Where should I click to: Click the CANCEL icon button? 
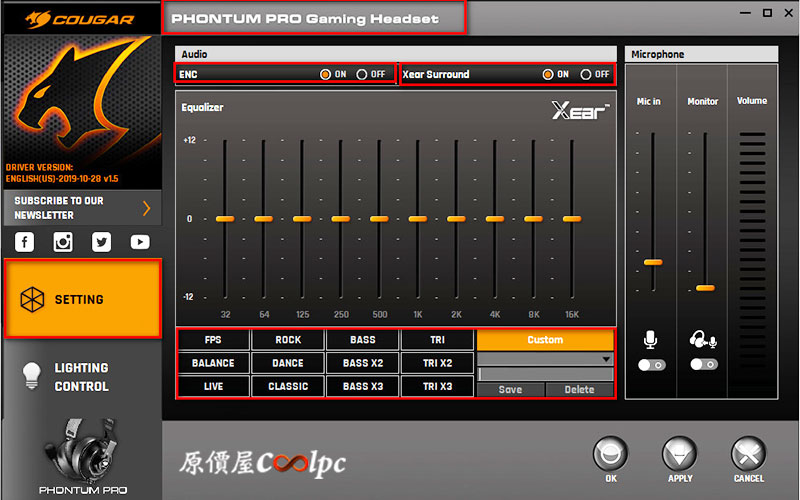coord(748,455)
